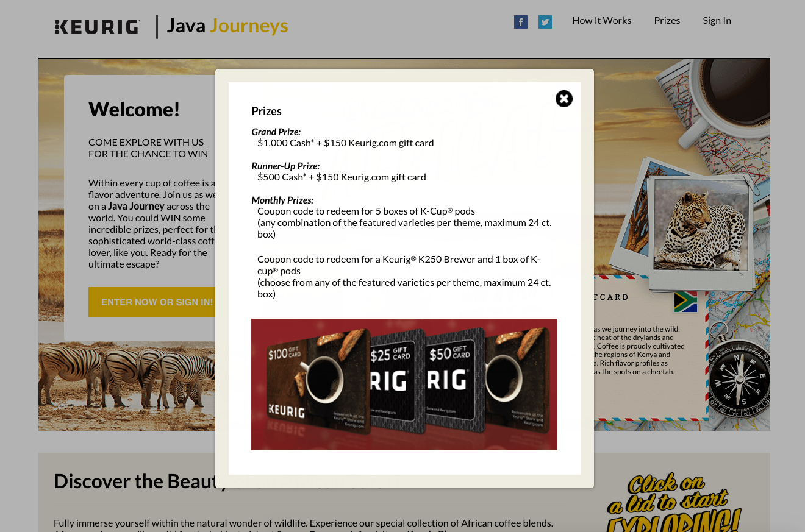Close the Prizes popup with X icon
Image resolution: width=805 pixels, height=532 pixels.
(x=564, y=99)
